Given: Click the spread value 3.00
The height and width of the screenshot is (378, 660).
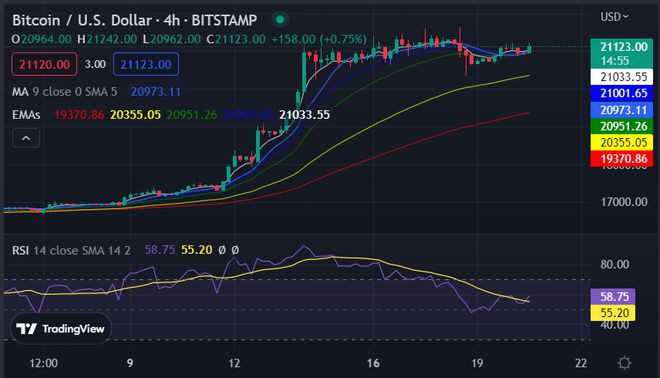Looking at the screenshot, I should pyautogui.click(x=95, y=64).
